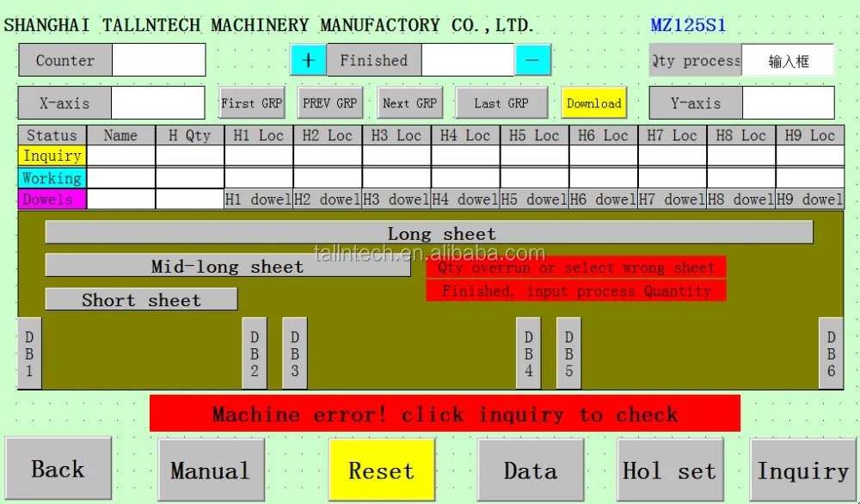
Task: Click the Qty process input box
Action: click(787, 61)
